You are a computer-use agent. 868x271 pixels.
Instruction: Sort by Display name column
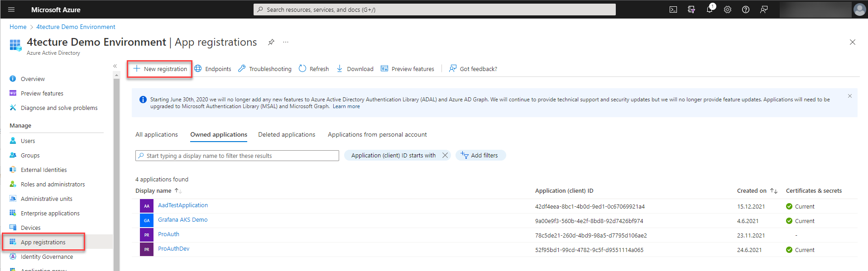click(158, 191)
